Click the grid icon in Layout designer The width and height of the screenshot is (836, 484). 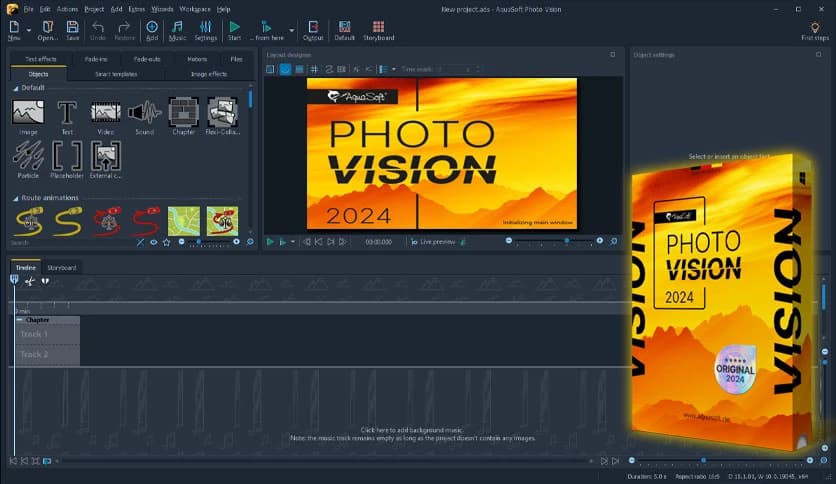pyautogui.click(x=314, y=69)
